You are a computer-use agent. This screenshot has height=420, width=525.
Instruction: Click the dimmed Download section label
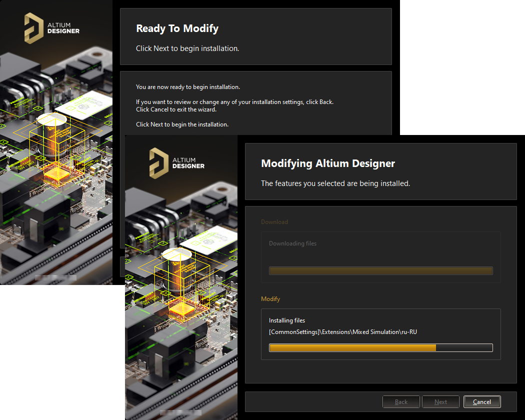274,221
